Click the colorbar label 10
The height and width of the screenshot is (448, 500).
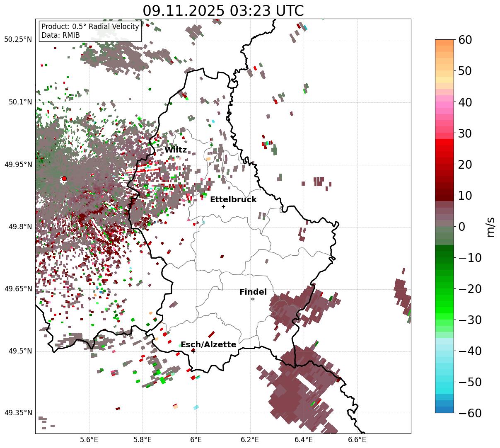point(465,196)
